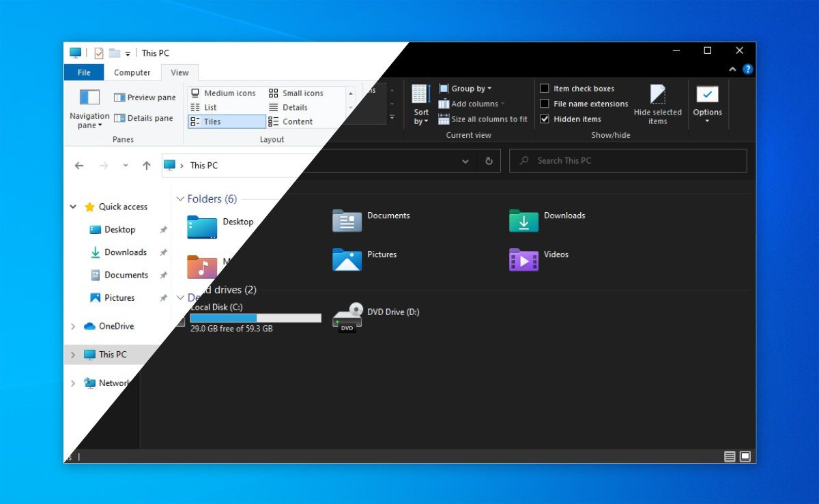Open the Downloads folder icon
Screen dimensions: 819x504
(523, 221)
